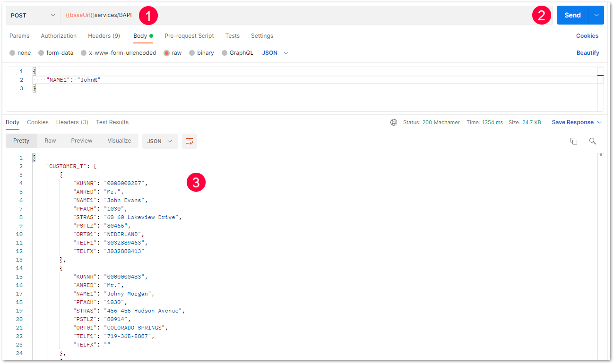This screenshot has width=614, height=364.
Task: Copy response using the copy icon
Action: [x=574, y=141]
